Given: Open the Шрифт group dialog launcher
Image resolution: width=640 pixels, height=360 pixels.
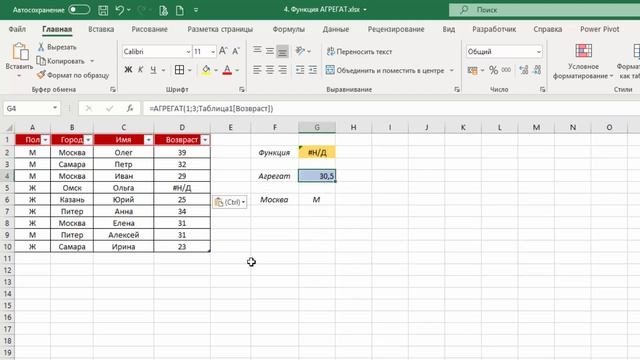Looking at the screenshot, I should coord(242,89).
